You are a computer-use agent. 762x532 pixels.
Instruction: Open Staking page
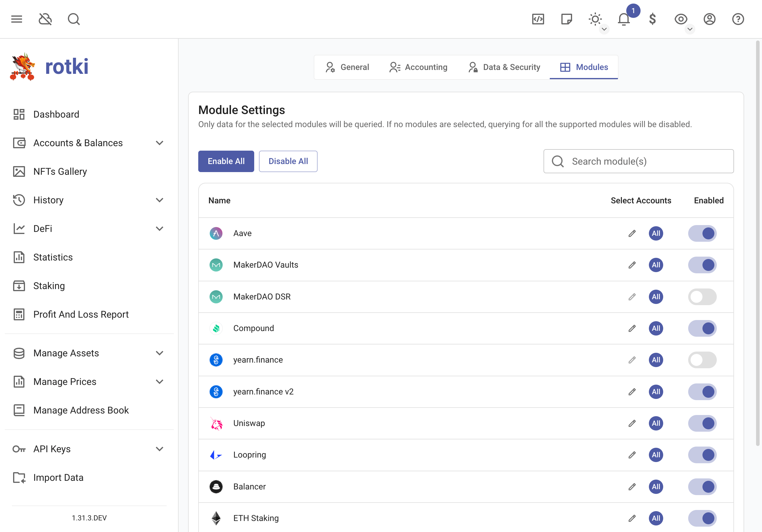coord(89,286)
